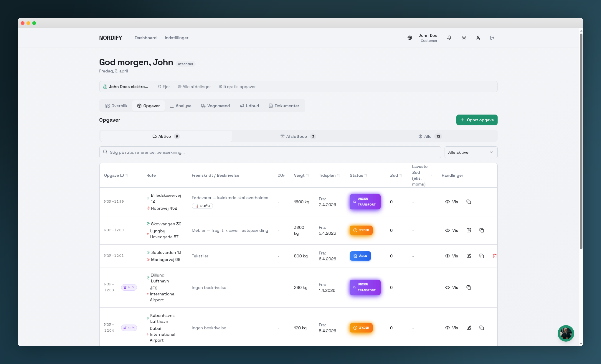
Task: Click Byder status on NDF-1204
Action: pyautogui.click(x=361, y=328)
